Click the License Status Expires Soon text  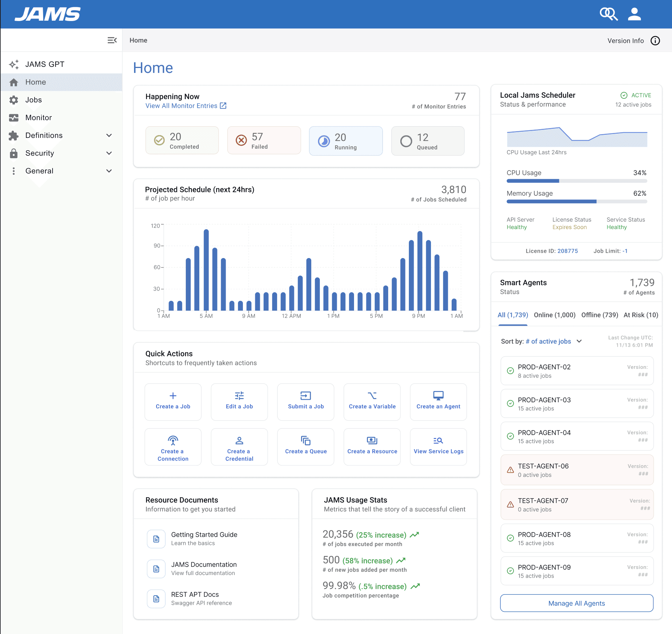(570, 227)
